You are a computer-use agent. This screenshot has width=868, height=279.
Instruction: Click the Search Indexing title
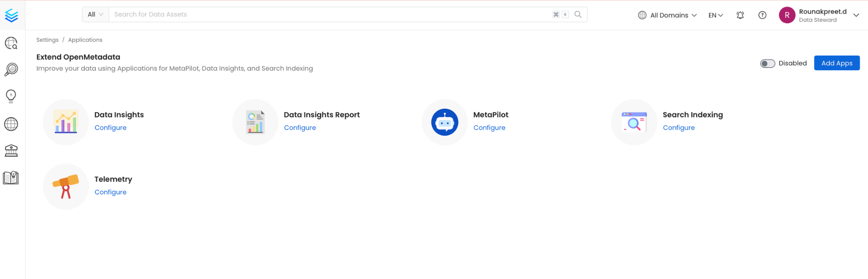692,115
